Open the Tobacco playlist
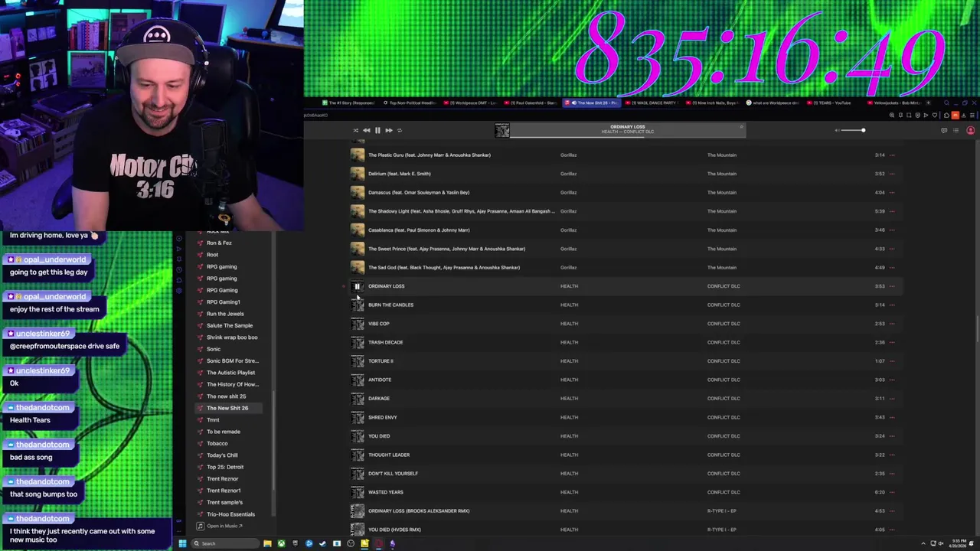 [217, 443]
